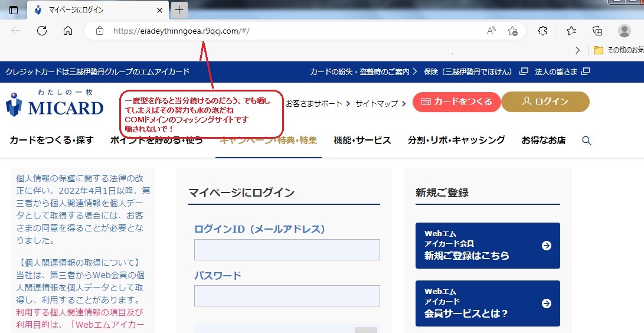Click the MICARD logo
The width and height of the screenshot is (644, 333).
(55, 103)
